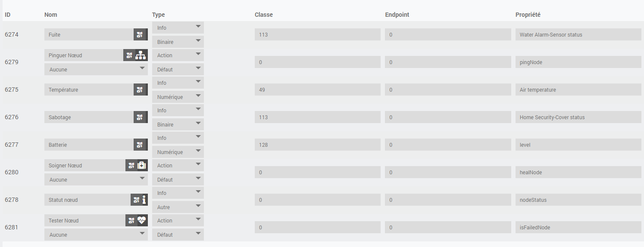
Task: Open the Info type dropdown for Batterie
Action: click(178, 138)
